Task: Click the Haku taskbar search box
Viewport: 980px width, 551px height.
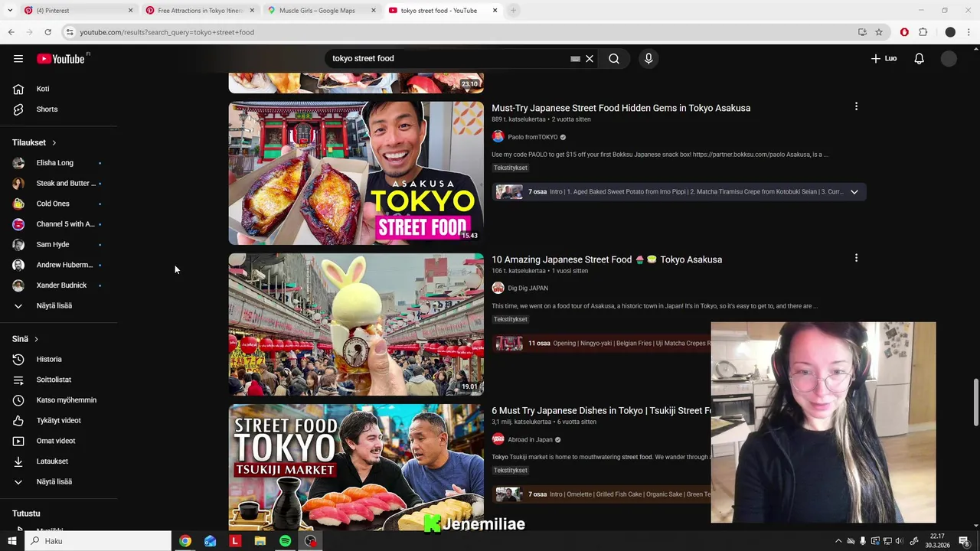Action: pos(98,541)
